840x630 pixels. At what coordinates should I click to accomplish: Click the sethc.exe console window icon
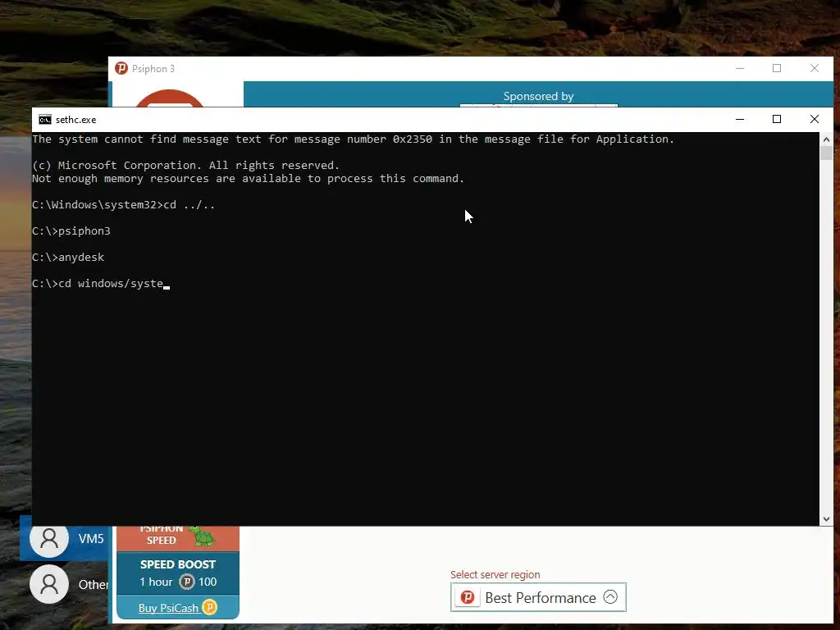[45, 120]
